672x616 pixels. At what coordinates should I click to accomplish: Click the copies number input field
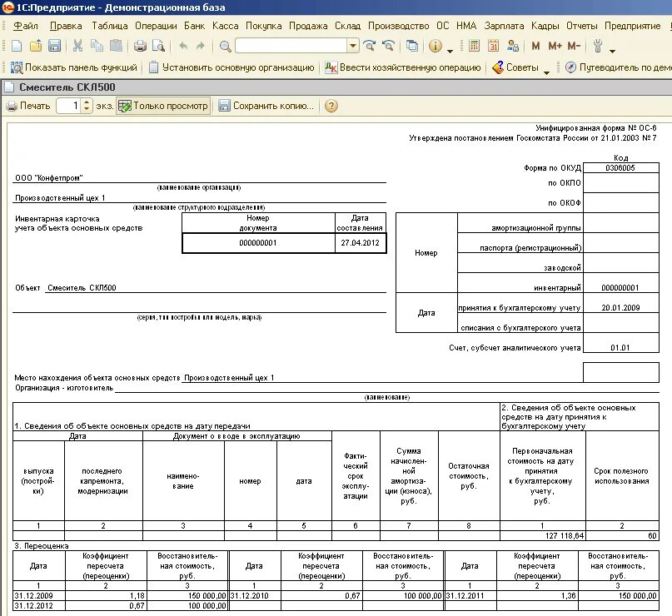pyautogui.click(x=69, y=106)
